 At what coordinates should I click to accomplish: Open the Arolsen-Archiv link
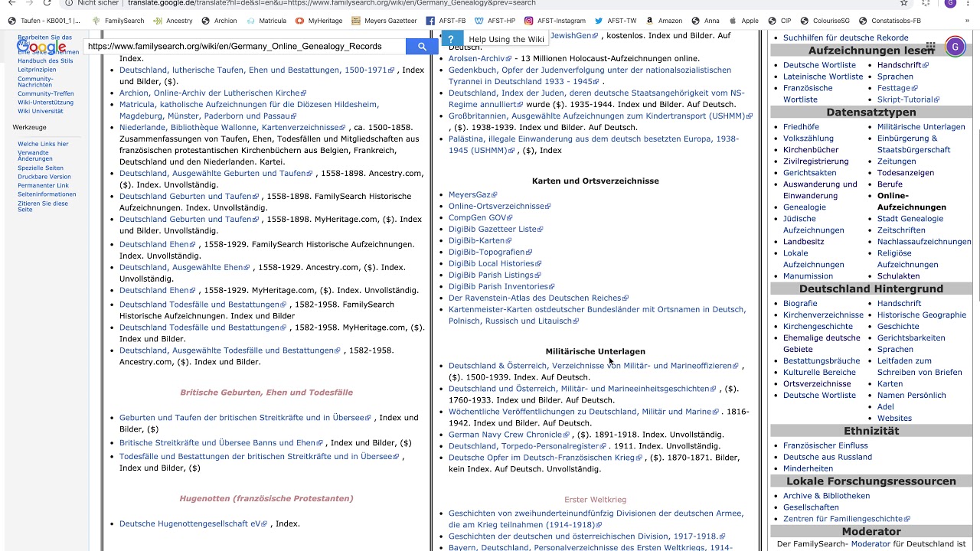(480, 58)
